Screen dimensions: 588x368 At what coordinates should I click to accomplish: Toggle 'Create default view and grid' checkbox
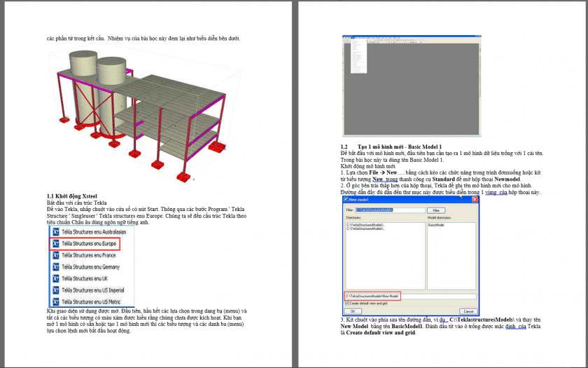[347, 303]
